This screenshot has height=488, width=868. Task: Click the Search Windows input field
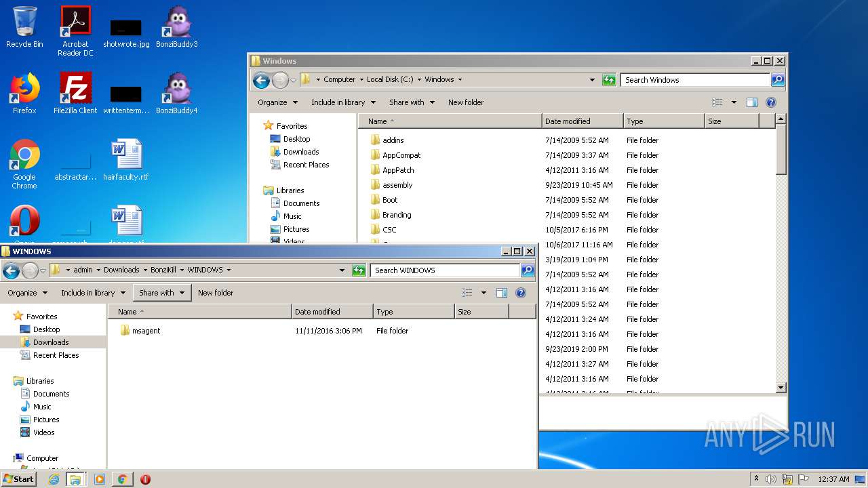point(695,80)
